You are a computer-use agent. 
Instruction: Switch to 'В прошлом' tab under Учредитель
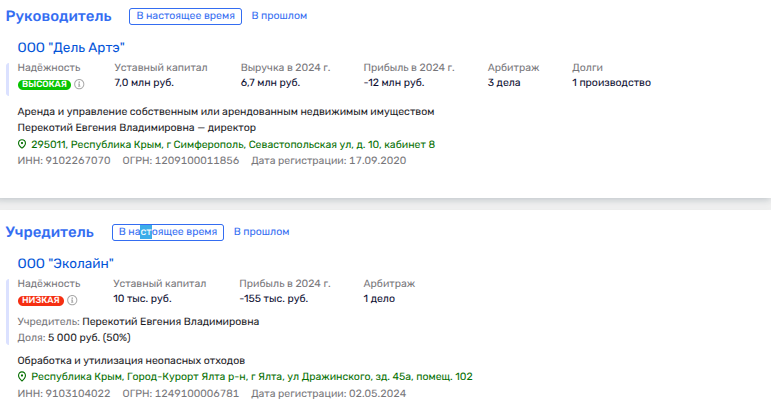(x=261, y=232)
